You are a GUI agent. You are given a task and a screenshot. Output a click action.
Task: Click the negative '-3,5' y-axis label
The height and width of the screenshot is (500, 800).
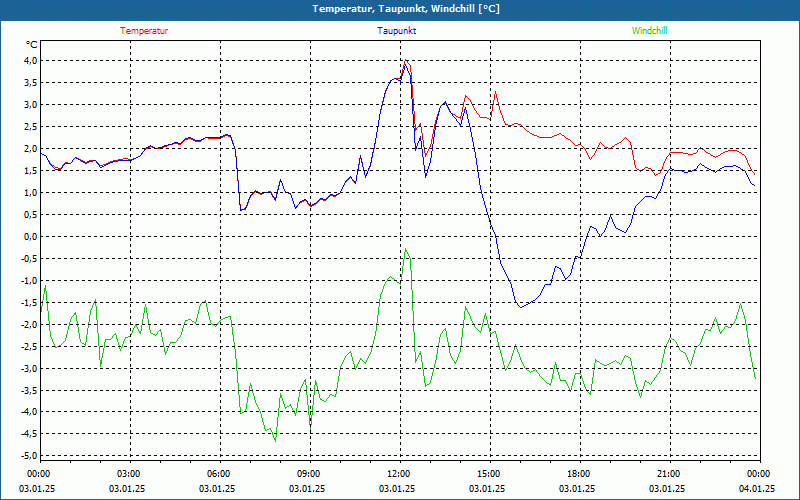pos(30,390)
